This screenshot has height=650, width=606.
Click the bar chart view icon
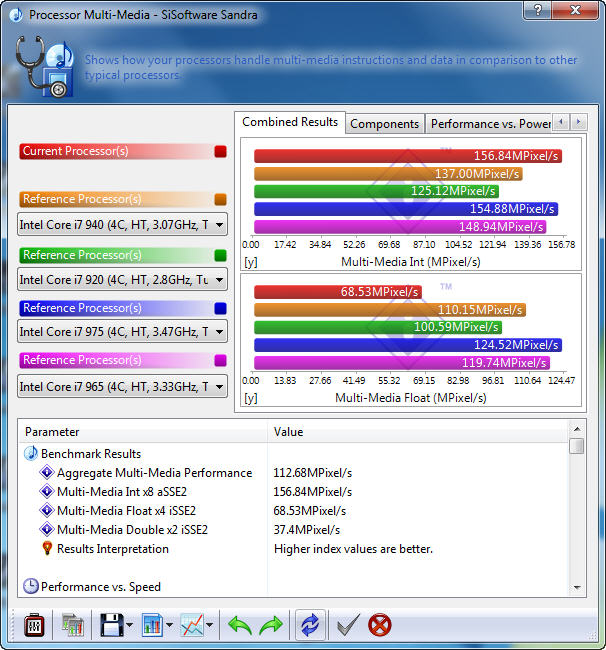pyautogui.click(x=152, y=625)
